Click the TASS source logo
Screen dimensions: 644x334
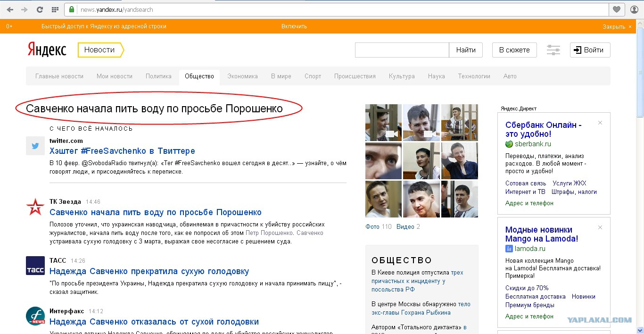[x=35, y=266]
